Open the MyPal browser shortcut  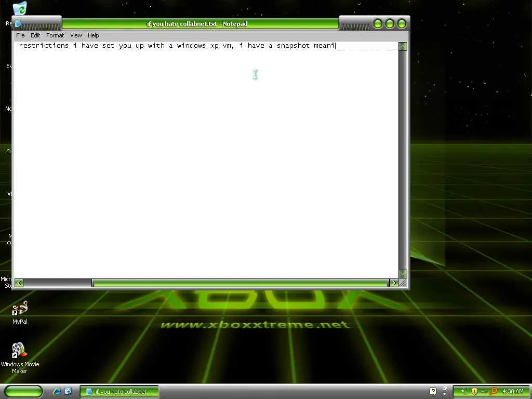(x=20, y=312)
